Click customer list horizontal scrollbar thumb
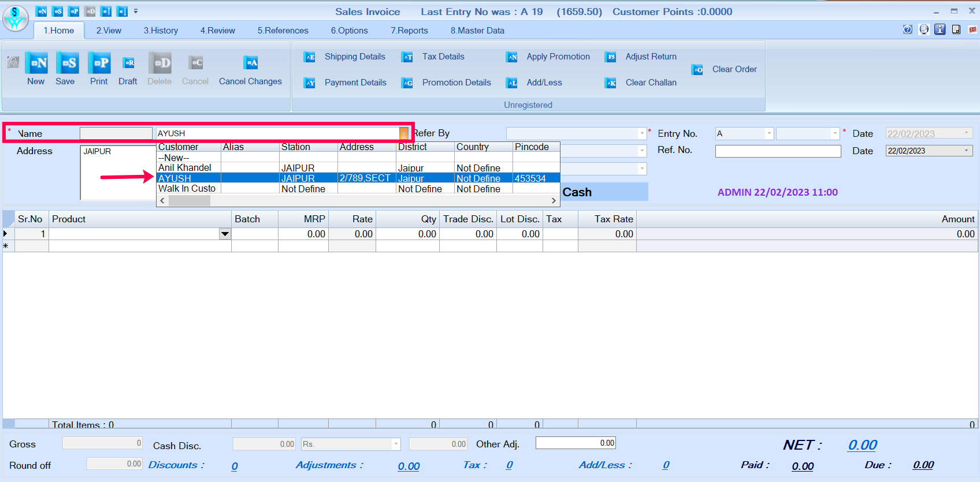980x482 pixels. pos(190,201)
